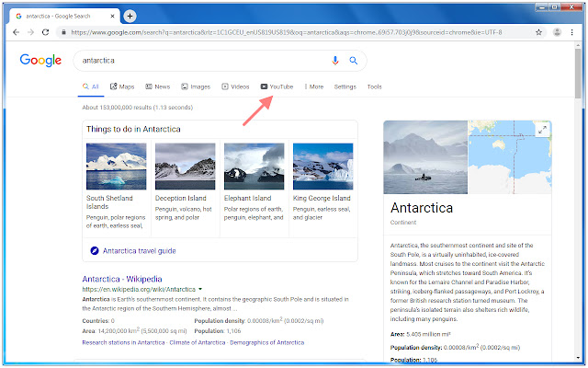The width and height of the screenshot is (588, 368).
Task: Close the antarctica Google Search tab
Action: (112, 17)
